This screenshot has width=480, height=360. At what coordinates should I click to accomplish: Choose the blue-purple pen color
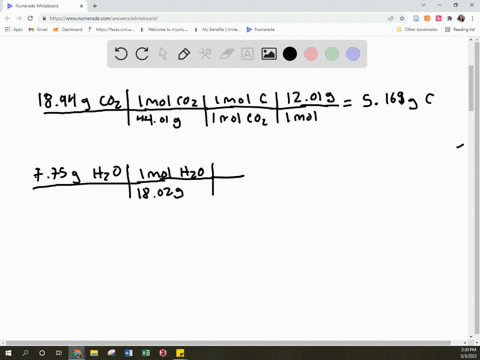[x=353, y=54]
